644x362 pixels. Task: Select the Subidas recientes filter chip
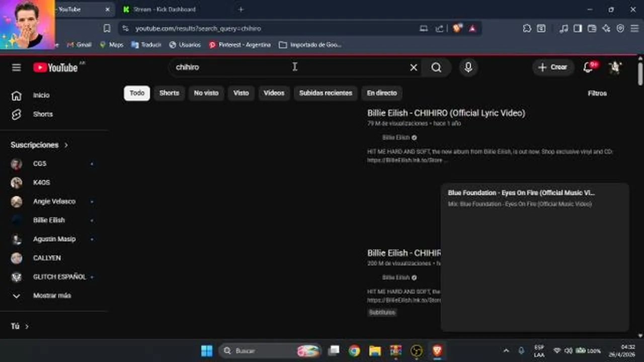(x=326, y=93)
